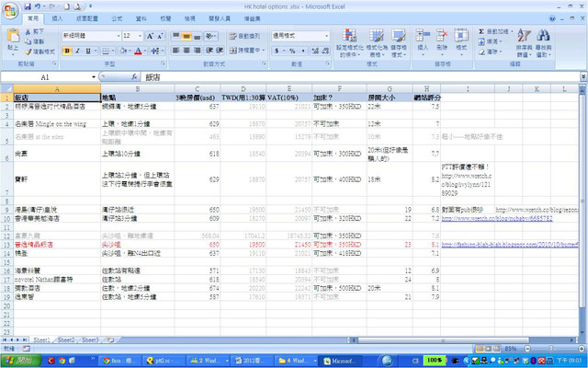Open the number format dropdown (通用格式)

[327, 36]
